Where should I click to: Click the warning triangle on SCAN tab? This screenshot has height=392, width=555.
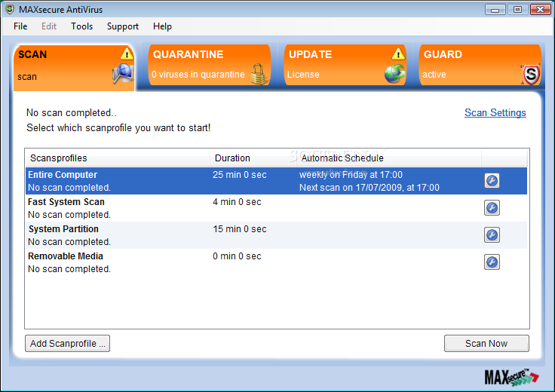tap(127, 54)
